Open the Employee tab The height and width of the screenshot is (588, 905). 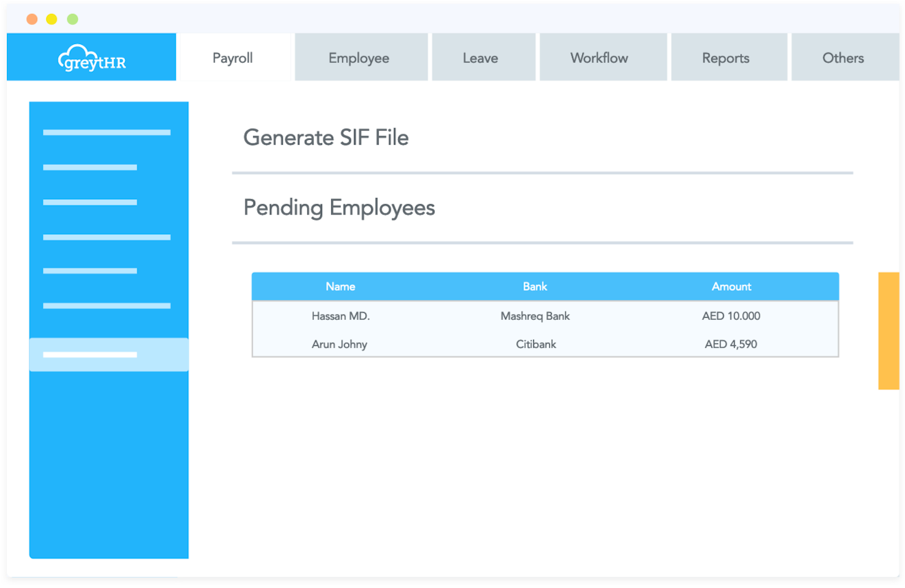click(x=359, y=58)
